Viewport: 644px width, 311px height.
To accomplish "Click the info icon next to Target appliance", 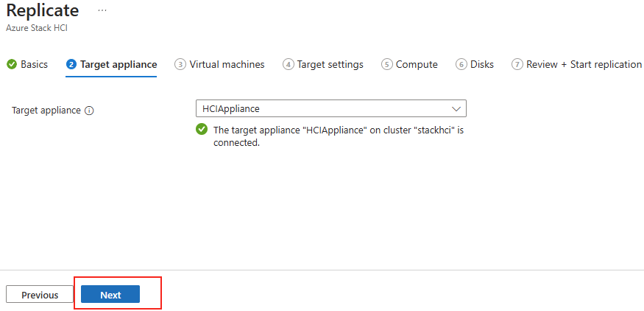I will [89, 111].
